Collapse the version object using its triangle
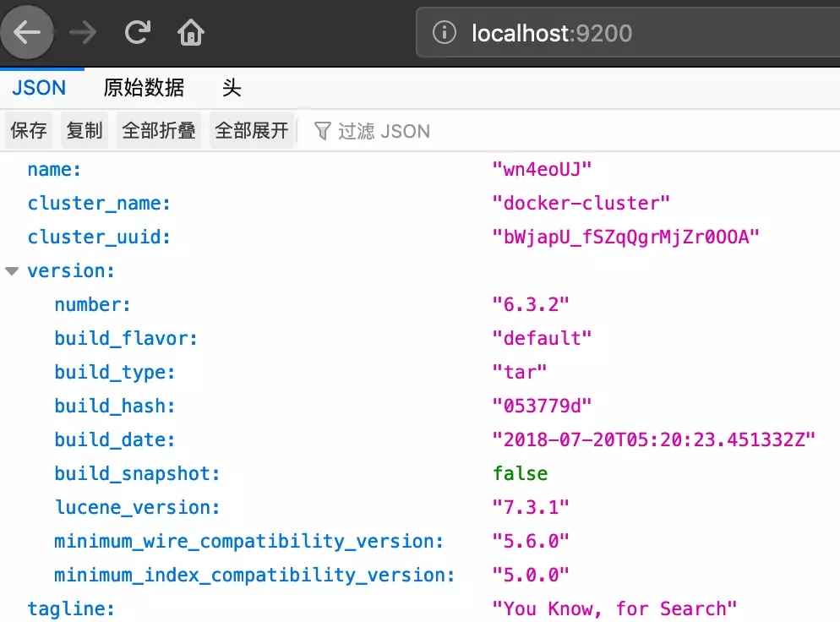This screenshot has width=840, height=622. pos(12,270)
